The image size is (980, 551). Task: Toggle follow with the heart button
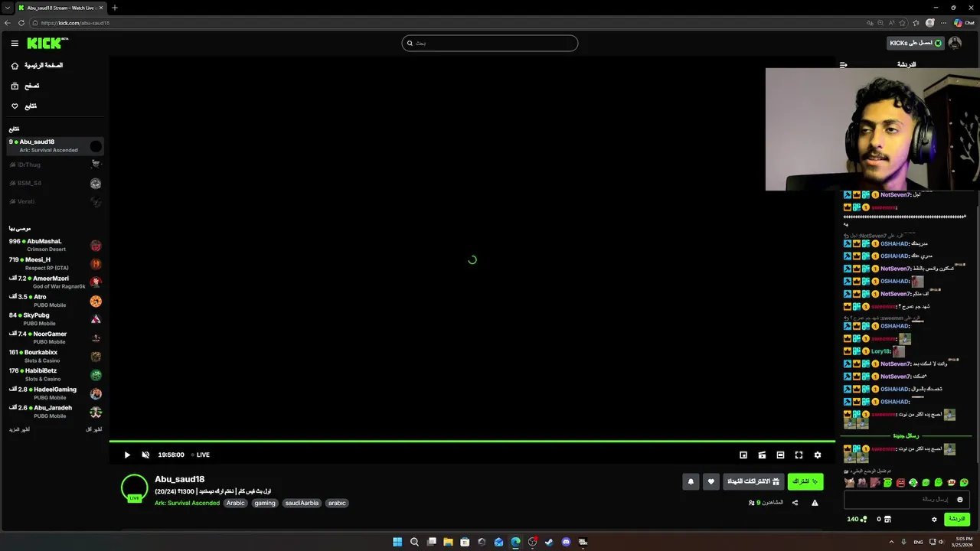710,481
